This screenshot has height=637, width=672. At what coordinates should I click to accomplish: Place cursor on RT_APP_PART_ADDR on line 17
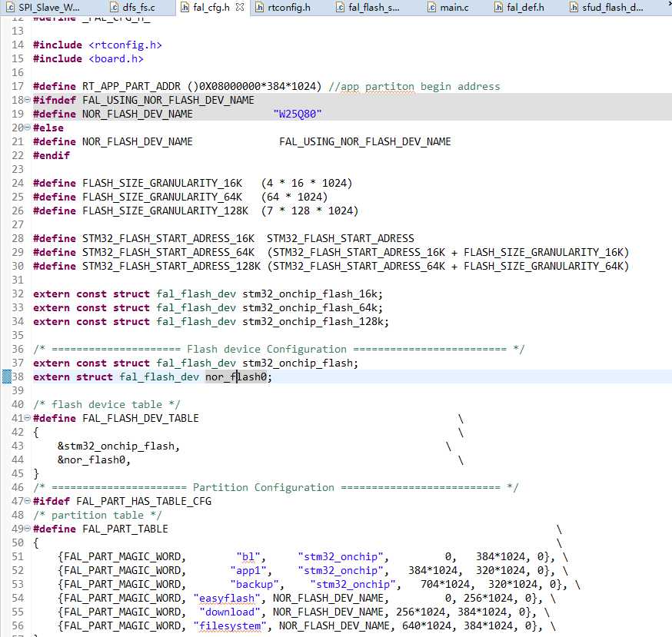coord(131,87)
